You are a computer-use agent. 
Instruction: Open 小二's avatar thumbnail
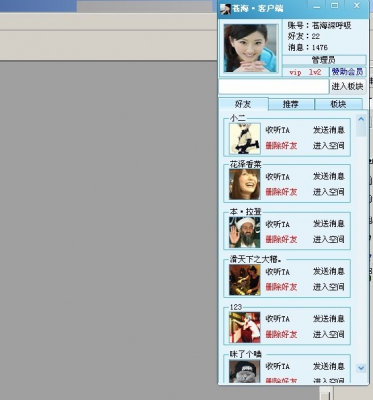(244, 139)
